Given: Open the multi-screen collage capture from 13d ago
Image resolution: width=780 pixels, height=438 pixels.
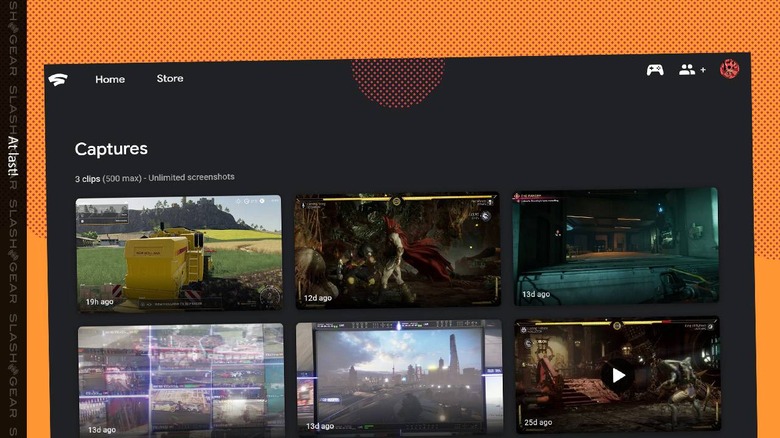Looking at the screenshot, I should click(x=182, y=381).
